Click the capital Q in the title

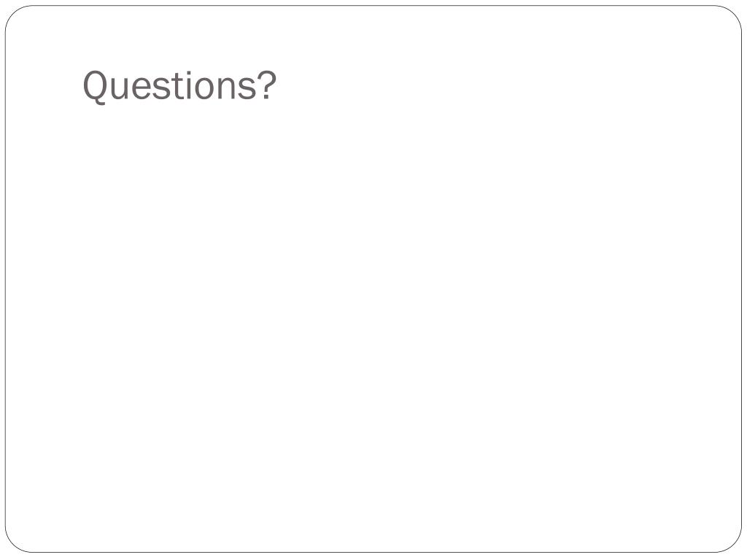pyautogui.click(x=96, y=87)
